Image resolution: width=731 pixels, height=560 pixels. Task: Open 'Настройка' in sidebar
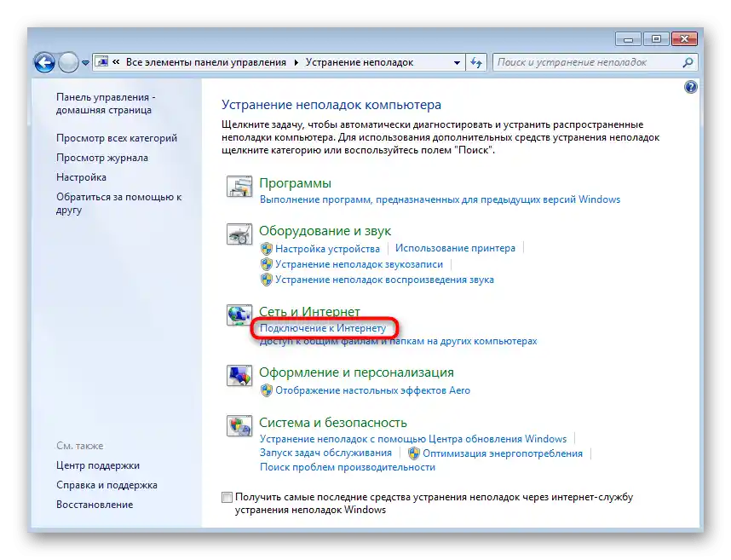coord(81,177)
